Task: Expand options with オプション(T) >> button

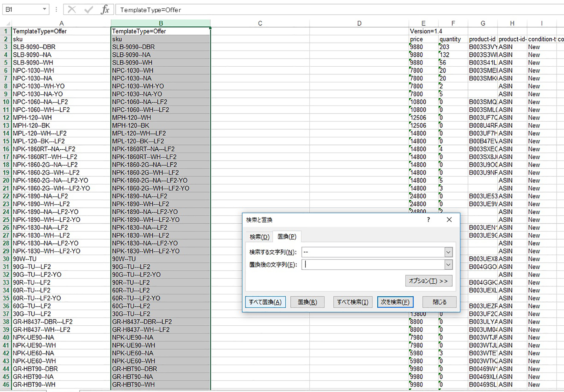Action: (429, 281)
